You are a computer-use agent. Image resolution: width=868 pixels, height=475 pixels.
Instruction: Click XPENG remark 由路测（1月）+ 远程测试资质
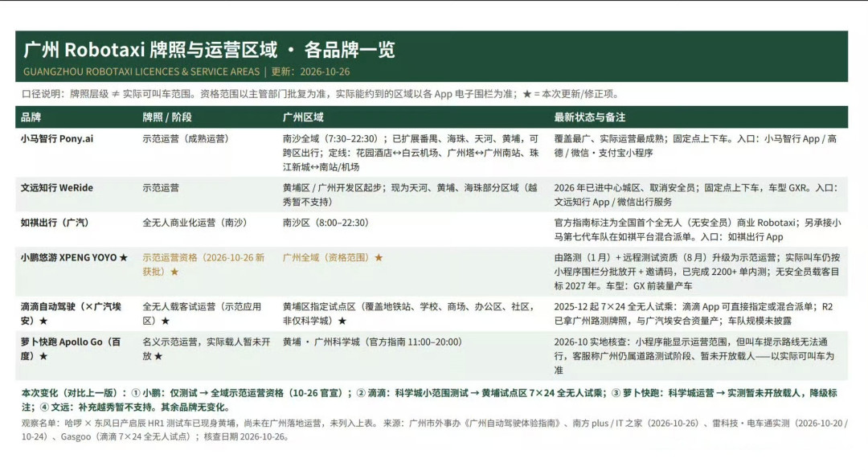coord(697,272)
